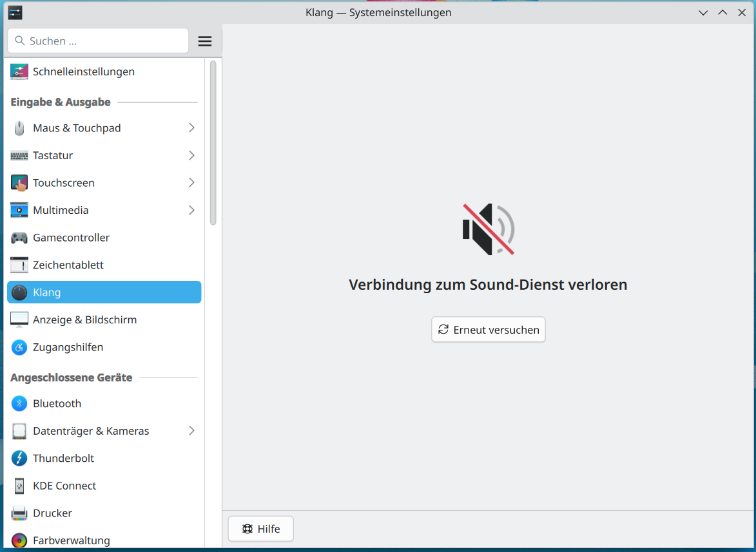Expand the Tastatur submenu arrow
This screenshot has width=756, height=552.
click(x=191, y=155)
